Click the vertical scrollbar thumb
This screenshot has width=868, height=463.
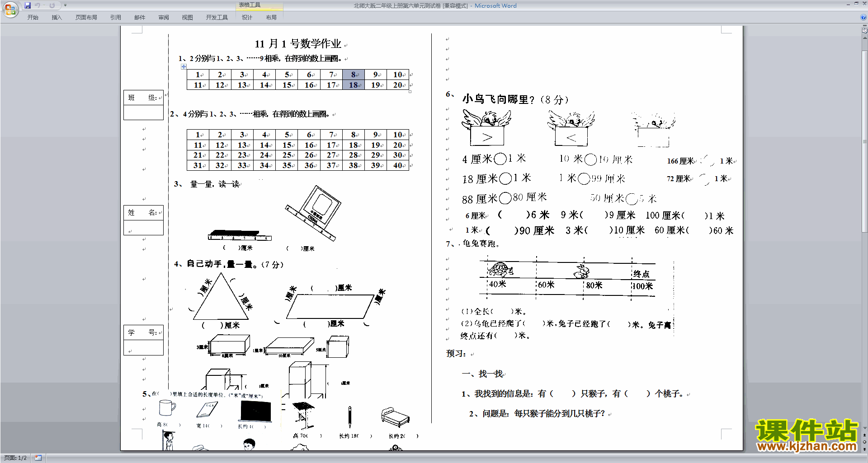pyautogui.click(x=865, y=142)
